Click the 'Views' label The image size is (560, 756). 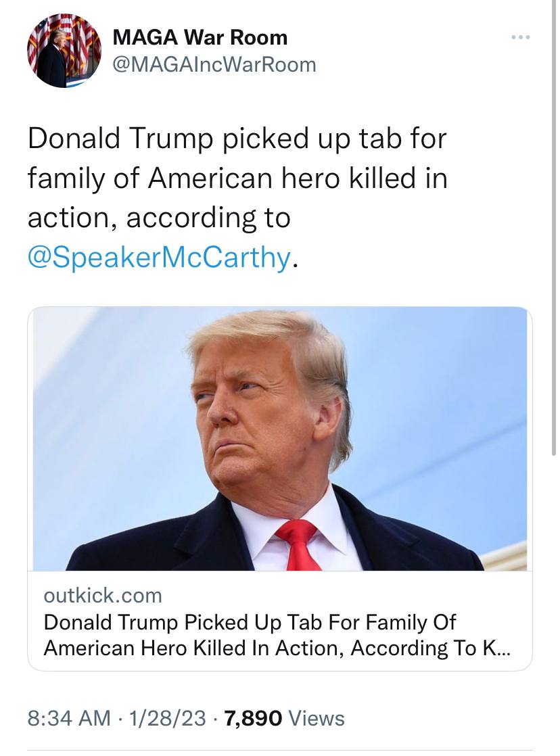pyautogui.click(x=317, y=718)
